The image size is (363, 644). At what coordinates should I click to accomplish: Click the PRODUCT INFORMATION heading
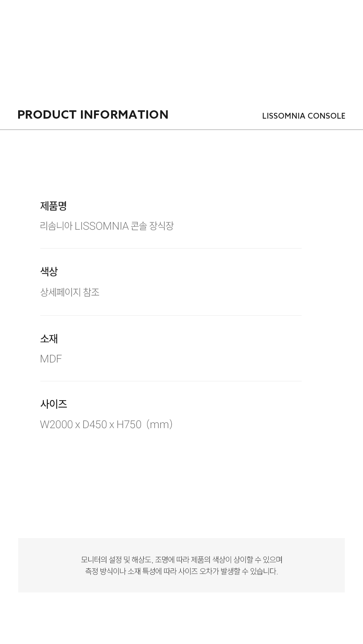coord(93,115)
